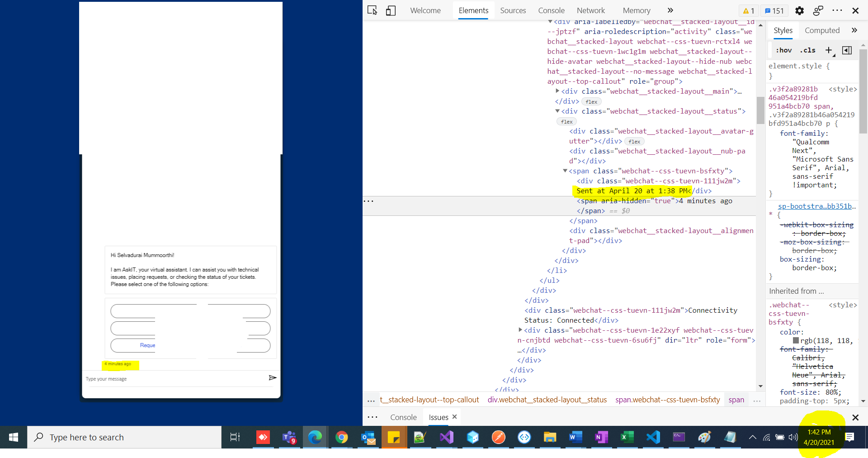Open the sp-bootstra stylesheet link
The image size is (868, 458).
pyautogui.click(x=816, y=206)
